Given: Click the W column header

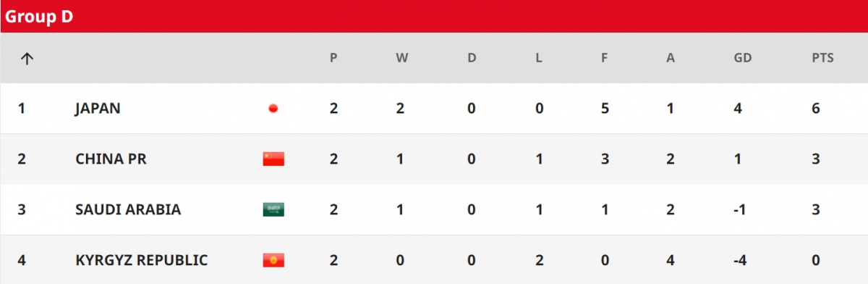Looking at the screenshot, I should (x=402, y=59).
